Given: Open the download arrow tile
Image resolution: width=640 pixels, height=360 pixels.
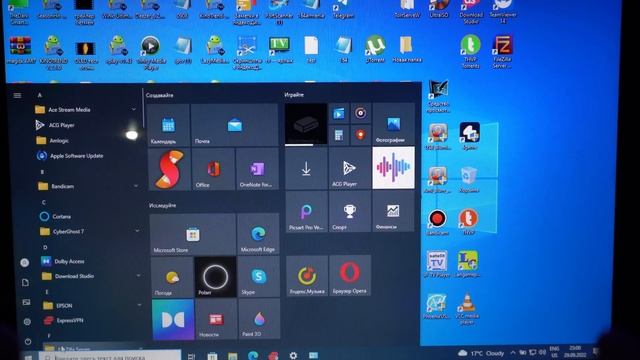Looking at the screenshot, I should click(x=306, y=169).
